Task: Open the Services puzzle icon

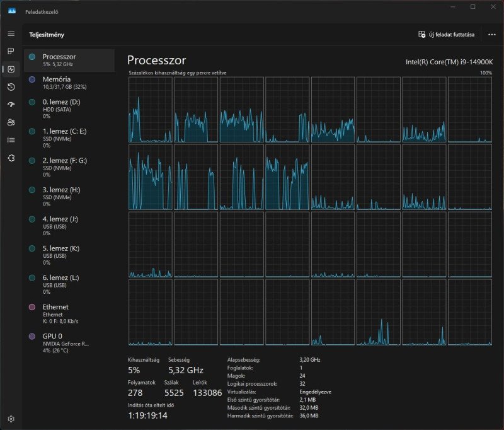Action: 11,158
